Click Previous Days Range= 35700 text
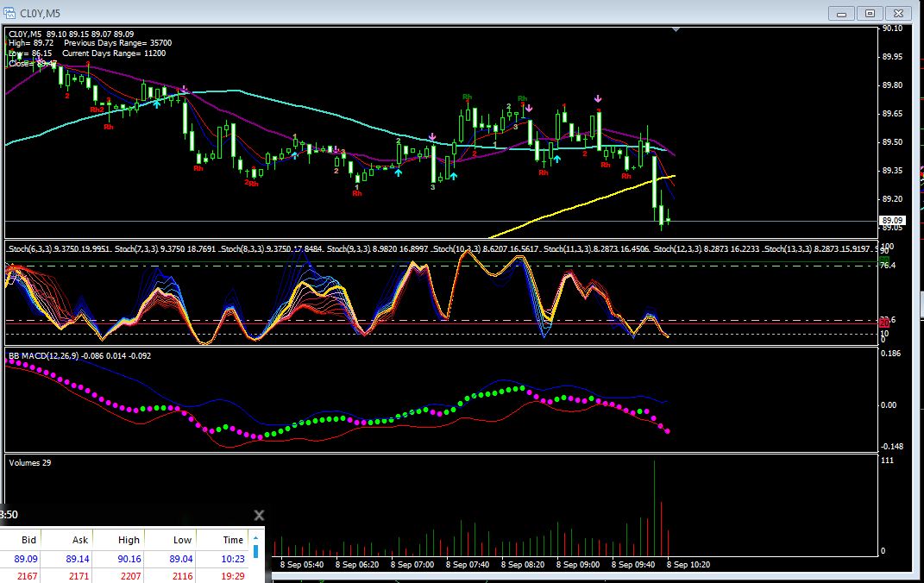This screenshot has height=583, width=924. click(x=118, y=43)
